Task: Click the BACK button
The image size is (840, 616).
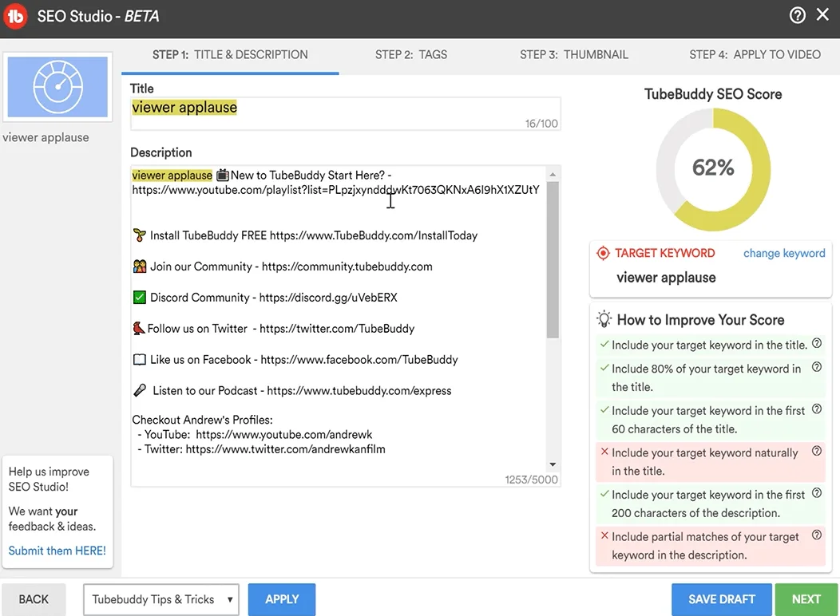Action: pyautogui.click(x=34, y=599)
